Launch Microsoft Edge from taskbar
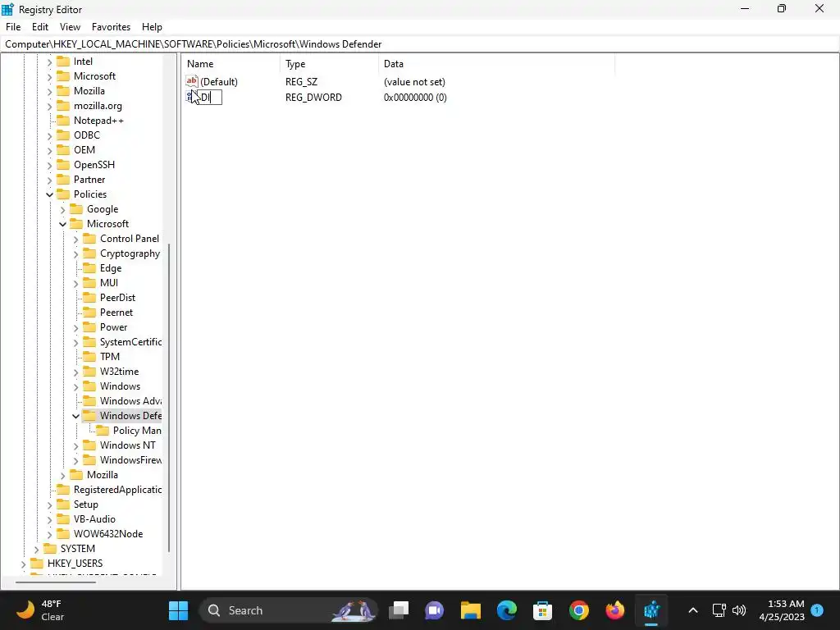The image size is (840, 630). (506, 610)
